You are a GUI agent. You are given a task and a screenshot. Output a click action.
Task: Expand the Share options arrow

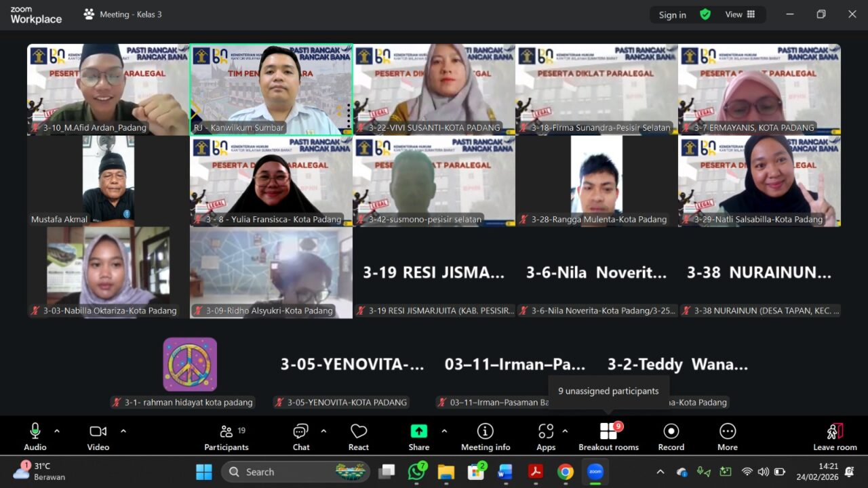444,431
